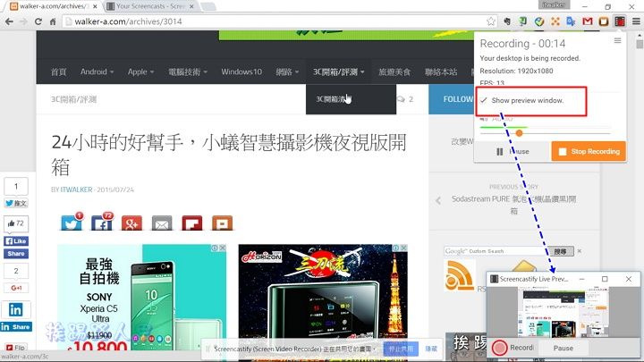
Task: Click the Tweet button in side bar
Action: [16, 203]
